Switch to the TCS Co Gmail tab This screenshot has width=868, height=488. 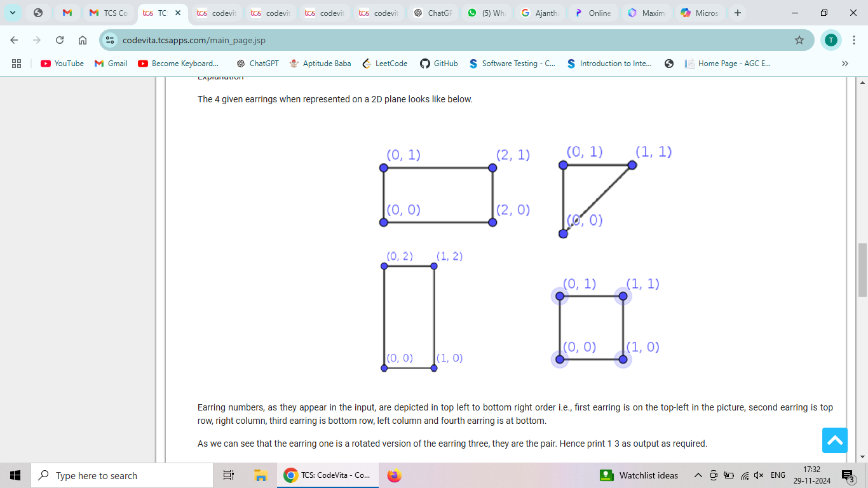(x=109, y=13)
